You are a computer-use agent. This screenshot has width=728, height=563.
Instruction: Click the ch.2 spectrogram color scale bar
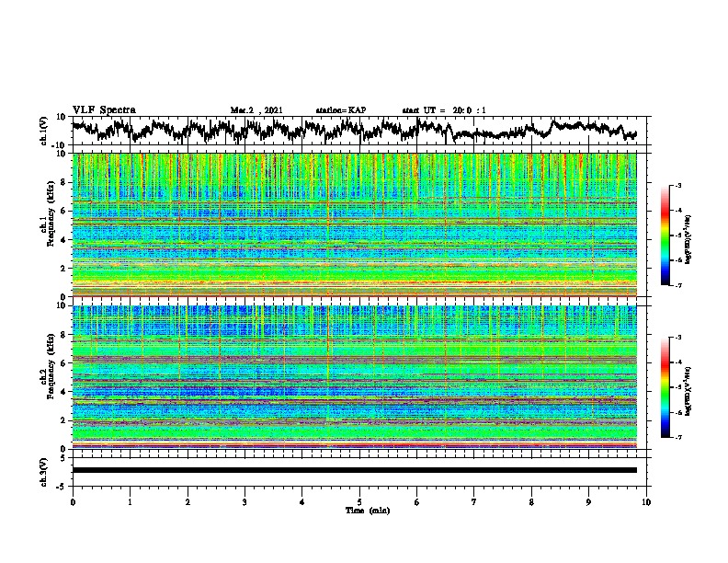(x=665, y=387)
